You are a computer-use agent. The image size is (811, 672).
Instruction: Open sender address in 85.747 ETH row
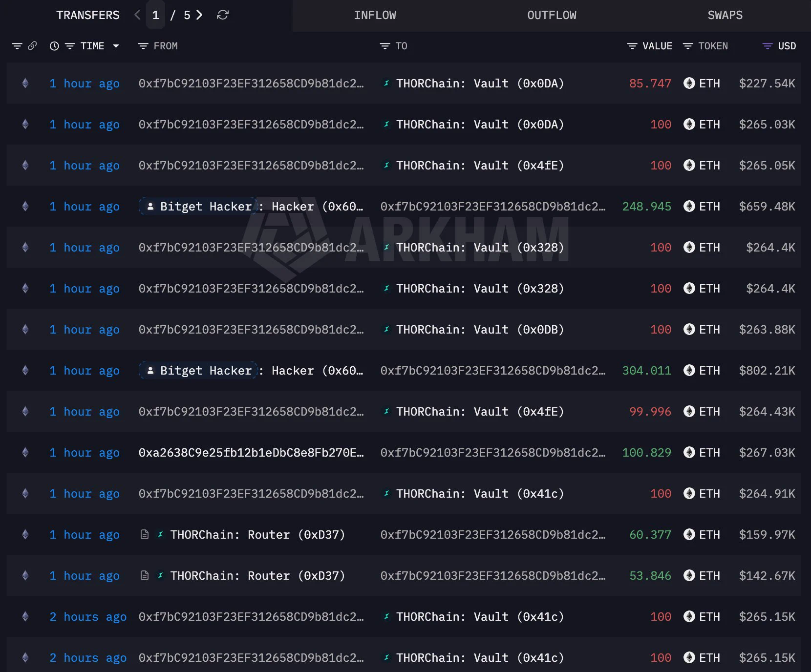251,84
